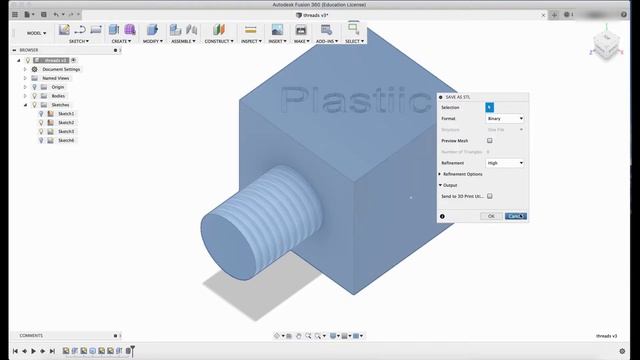Viewport: 640px width, 360px height.
Task: Click the Help question mark icon
Action: [624, 15]
